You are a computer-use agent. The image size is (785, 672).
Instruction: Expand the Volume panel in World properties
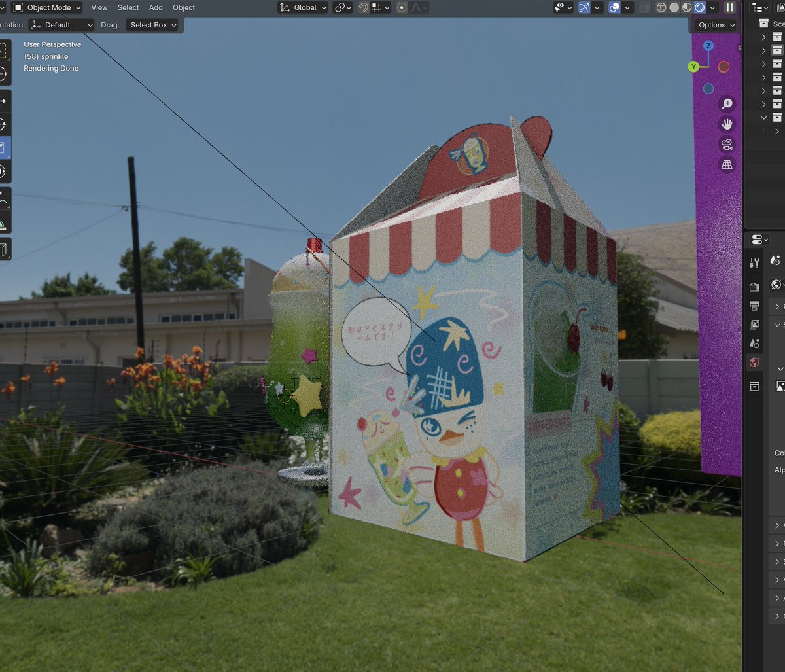pos(777,525)
